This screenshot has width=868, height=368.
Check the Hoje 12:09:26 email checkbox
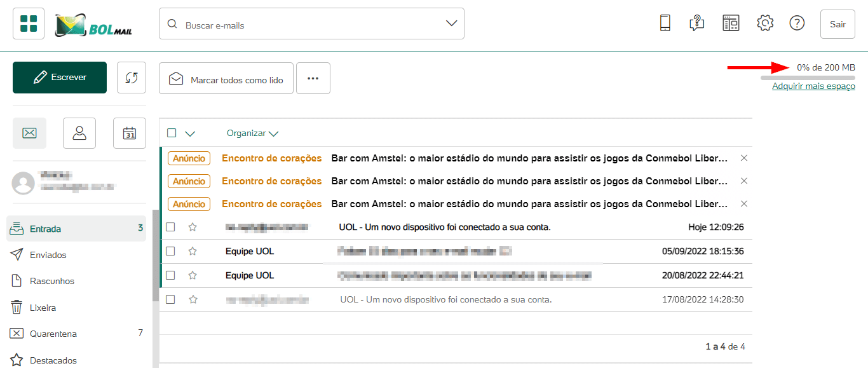coord(170,227)
